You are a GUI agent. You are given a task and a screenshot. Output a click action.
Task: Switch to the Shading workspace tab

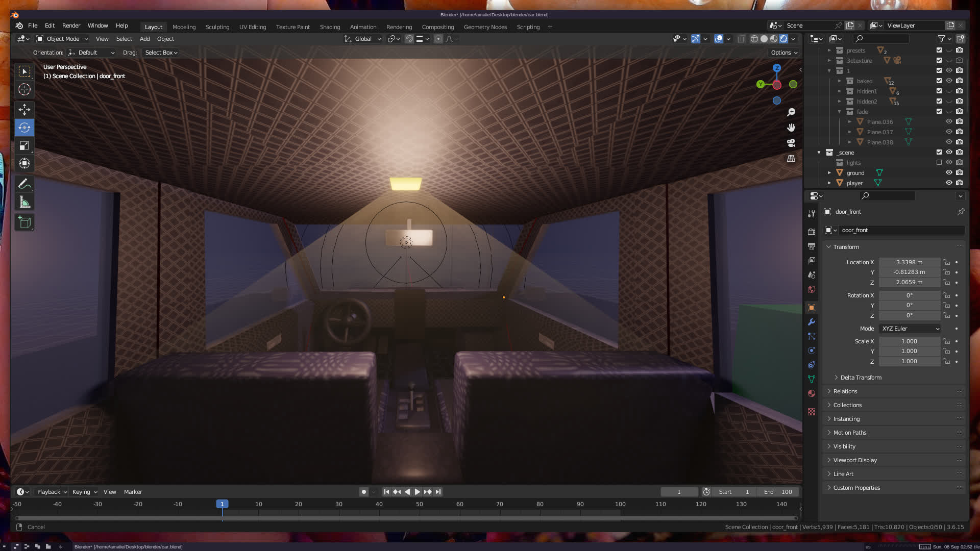tap(330, 27)
